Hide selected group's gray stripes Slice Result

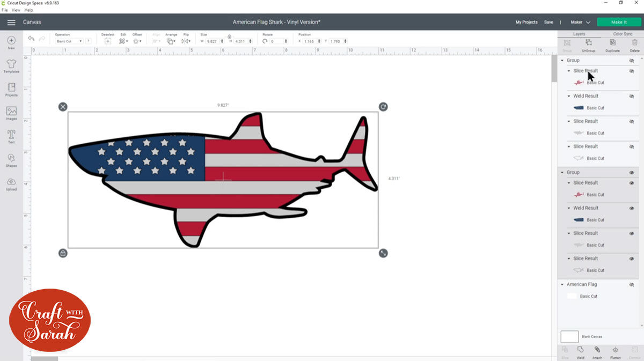(x=632, y=233)
